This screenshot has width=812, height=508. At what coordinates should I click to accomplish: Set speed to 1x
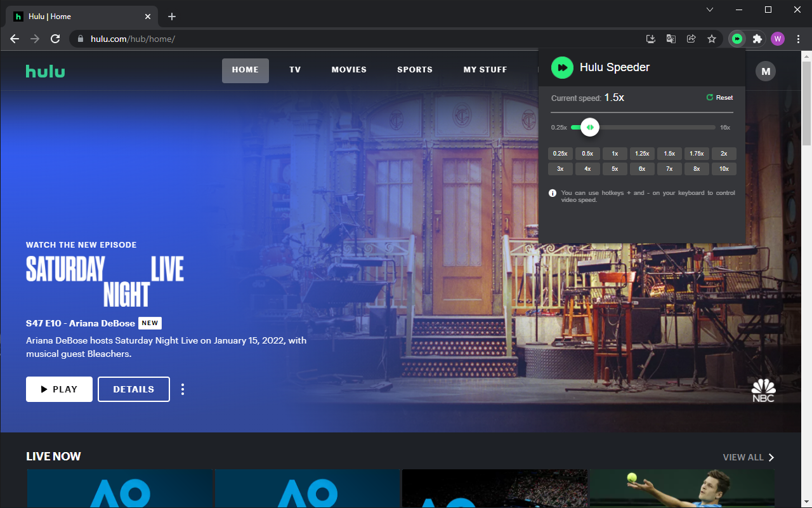pyautogui.click(x=615, y=154)
